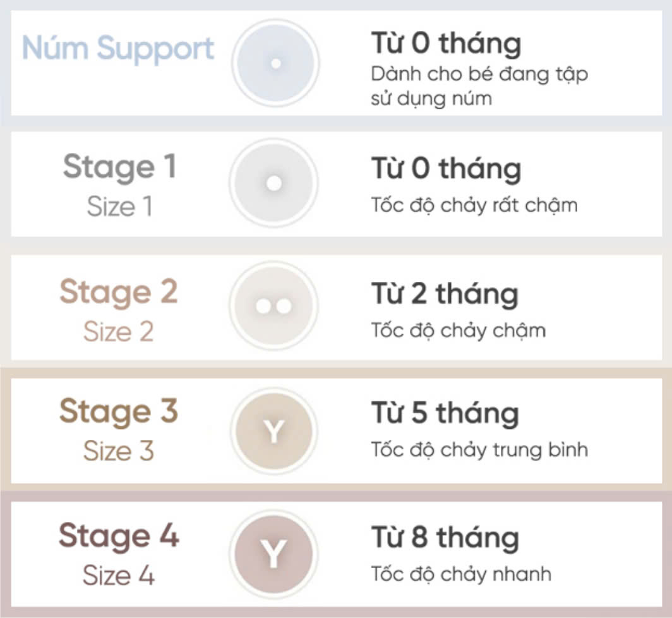Click the Núm Support heading
The height and width of the screenshot is (618, 672).
point(118,49)
